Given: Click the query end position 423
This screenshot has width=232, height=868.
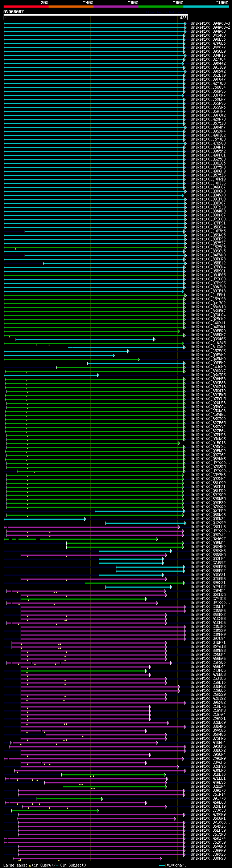Looking at the screenshot, I should [x=183, y=18].
